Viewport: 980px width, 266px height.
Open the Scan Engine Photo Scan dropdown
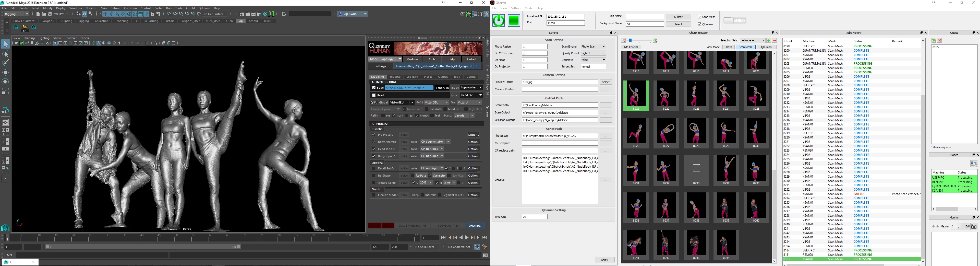[593, 47]
